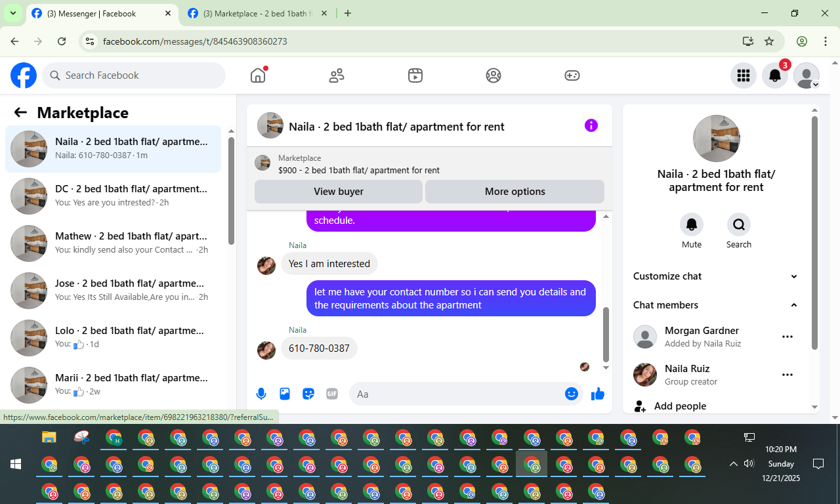Open the emoji picker in message box
This screenshot has width=840, height=504.
point(572,394)
